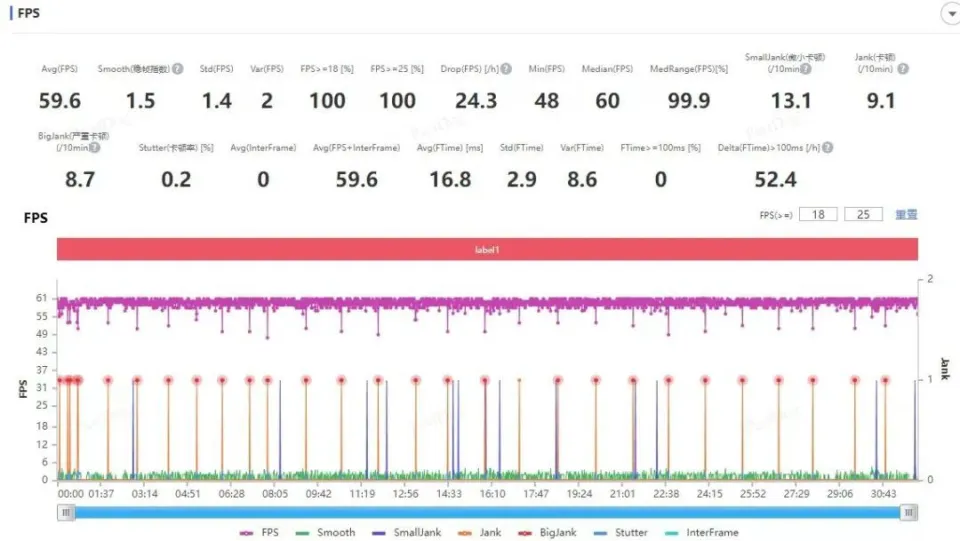Click help icon next to Jank (/10min)
The height and width of the screenshot is (541, 960).
point(903,69)
